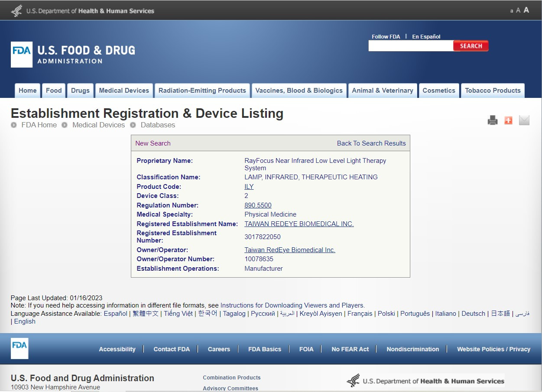
Task: Click the email envelope icon
Action: tap(524, 120)
